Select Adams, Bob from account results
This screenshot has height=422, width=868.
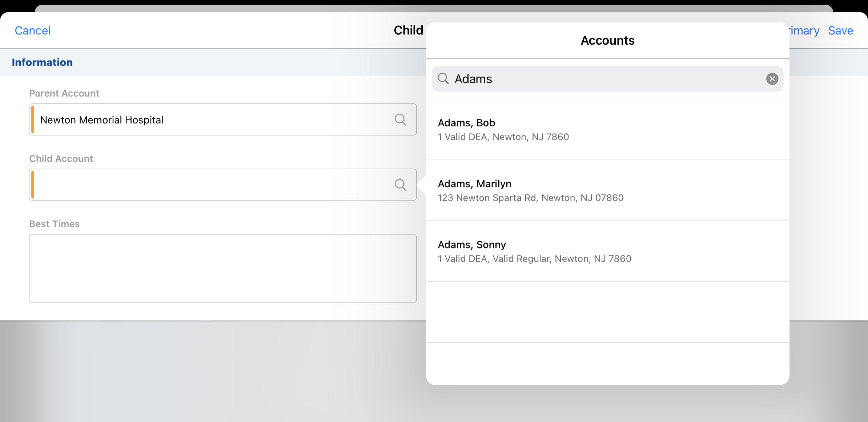pyautogui.click(x=466, y=123)
